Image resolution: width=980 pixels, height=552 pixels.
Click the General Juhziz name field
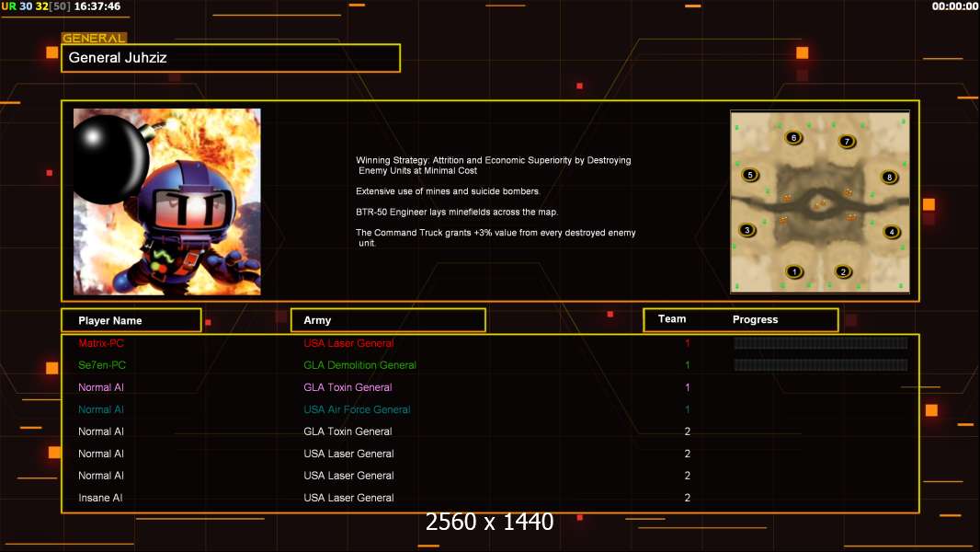click(x=231, y=58)
